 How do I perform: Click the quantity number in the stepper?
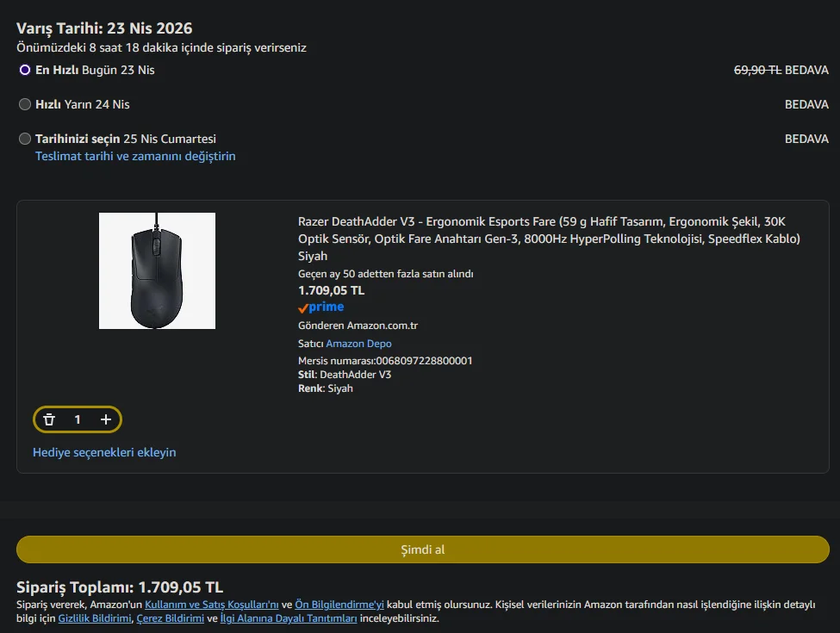point(78,419)
